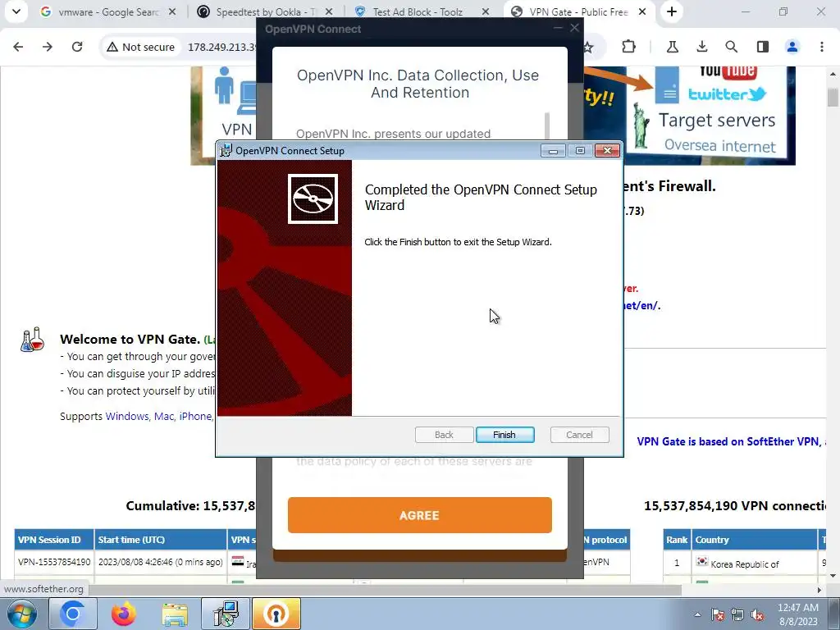The height and width of the screenshot is (630, 840).
Task: Click the installer taskbar icon
Action: pyautogui.click(x=226, y=614)
